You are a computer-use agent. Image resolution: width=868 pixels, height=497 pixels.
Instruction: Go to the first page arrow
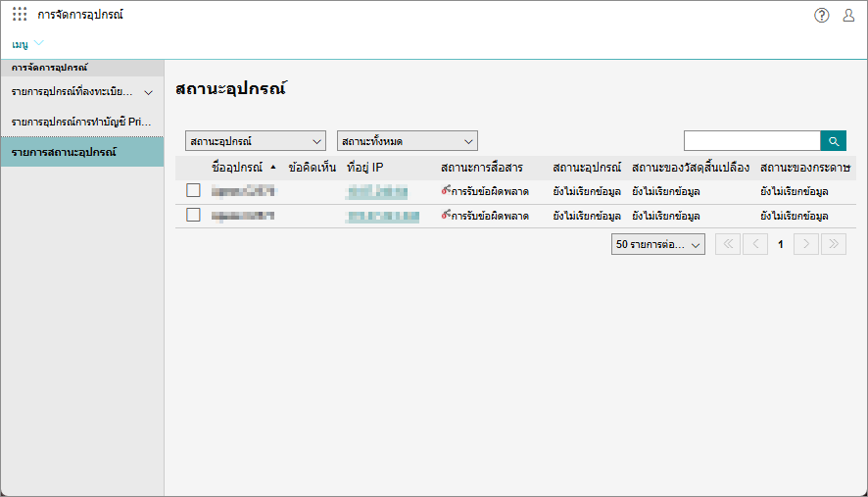pos(728,244)
